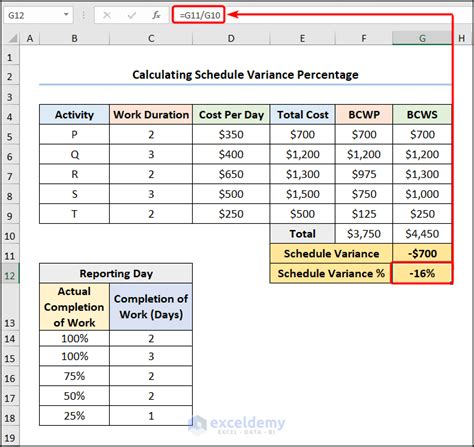Click the Cancel (X) formula bar icon
Viewport: 474px width, 447px height.
pyautogui.click(x=107, y=15)
